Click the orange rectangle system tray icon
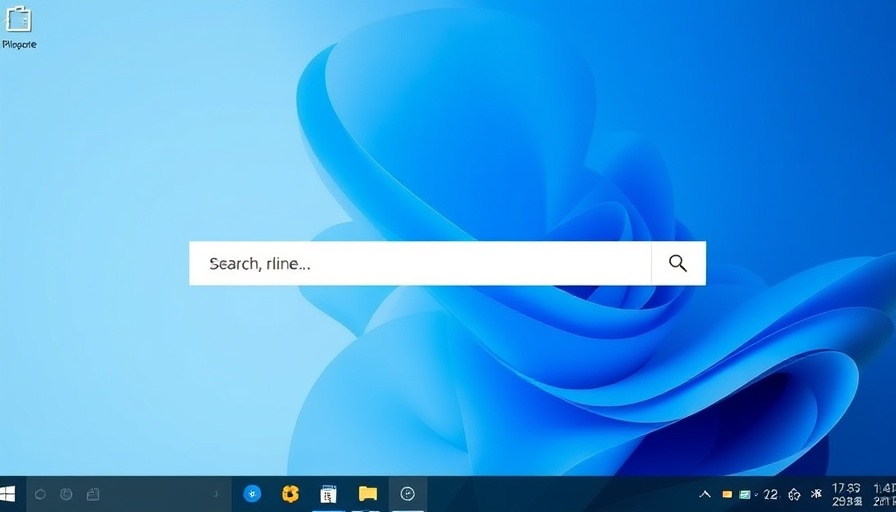The image size is (896, 512). click(x=727, y=494)
